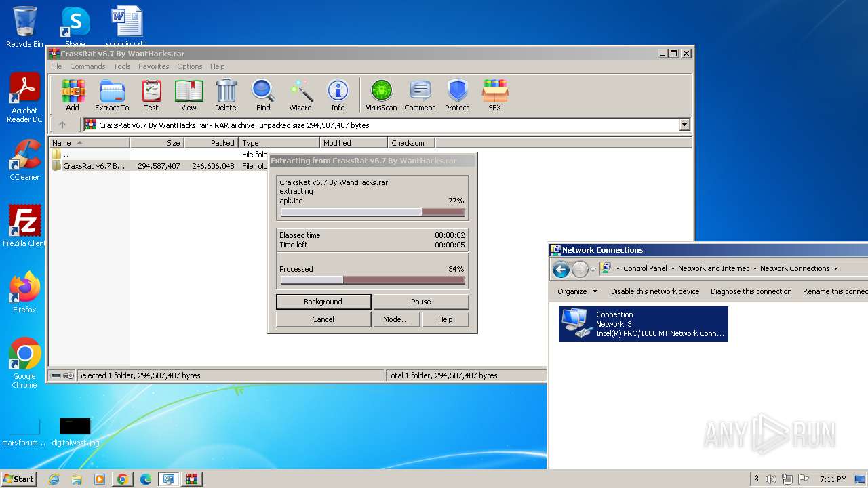Click the Extract To toolbar icon
The width and height of the screenshot is (868, 488).
[112, 95]
